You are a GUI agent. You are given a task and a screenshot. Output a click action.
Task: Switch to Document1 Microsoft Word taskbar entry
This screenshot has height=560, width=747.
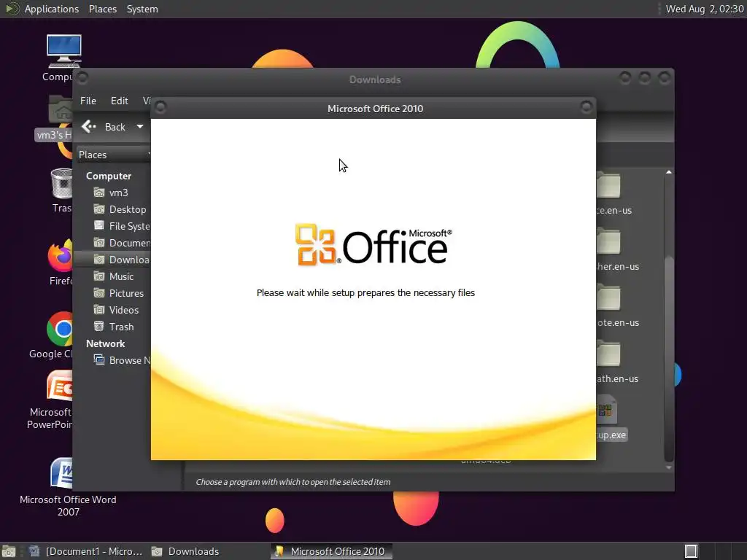point(86,551)
